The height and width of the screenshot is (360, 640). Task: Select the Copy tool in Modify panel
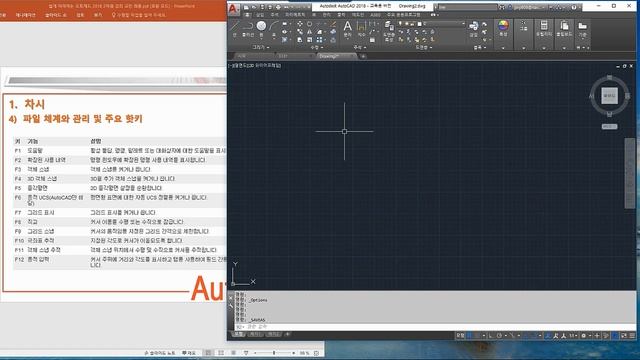click(300, 32)
